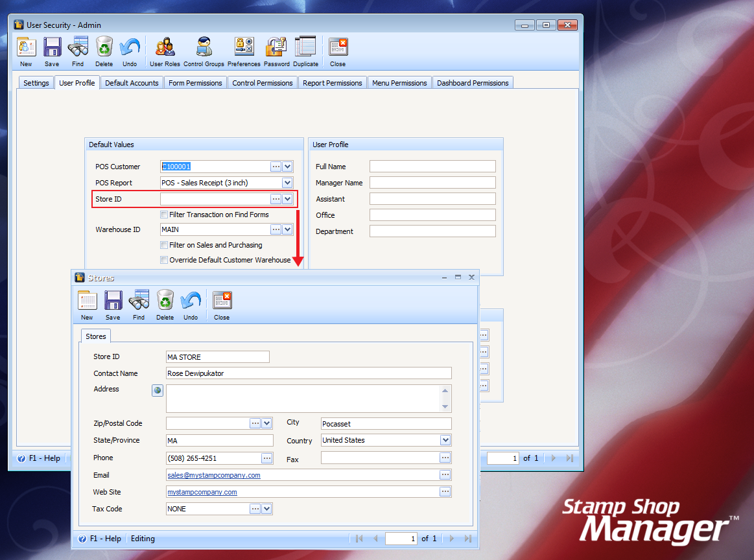Click the Password icon
Viewport: 754px width, 560px height.
tap(276, 51)
